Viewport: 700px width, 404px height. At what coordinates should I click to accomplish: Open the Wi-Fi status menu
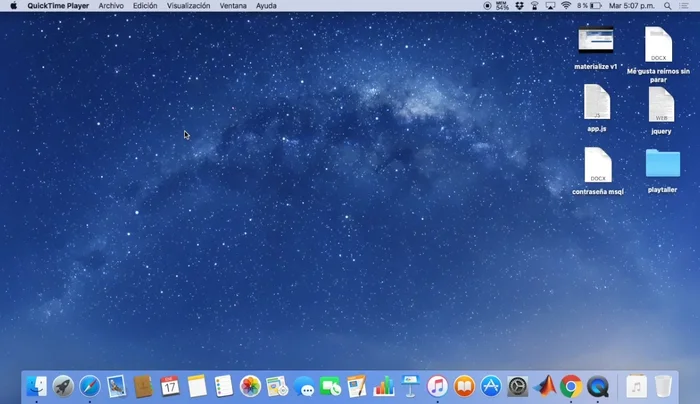click(x=566, y=6)
